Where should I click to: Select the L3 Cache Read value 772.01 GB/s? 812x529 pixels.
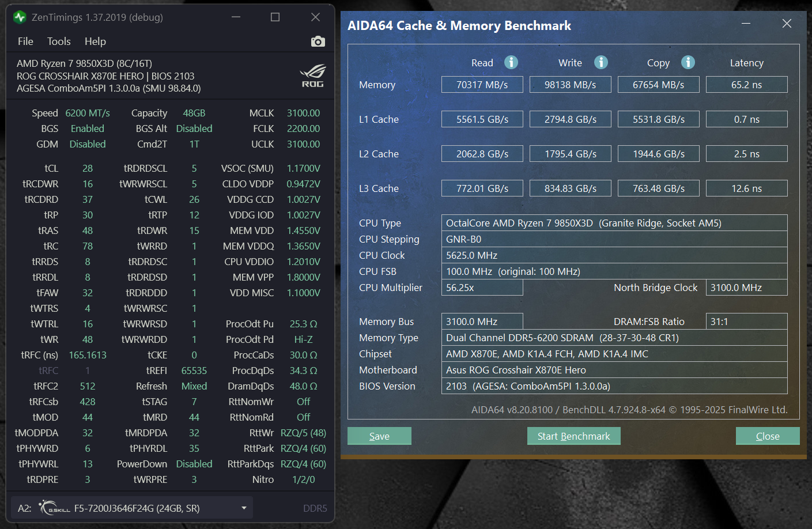click(x=482, y=188)
